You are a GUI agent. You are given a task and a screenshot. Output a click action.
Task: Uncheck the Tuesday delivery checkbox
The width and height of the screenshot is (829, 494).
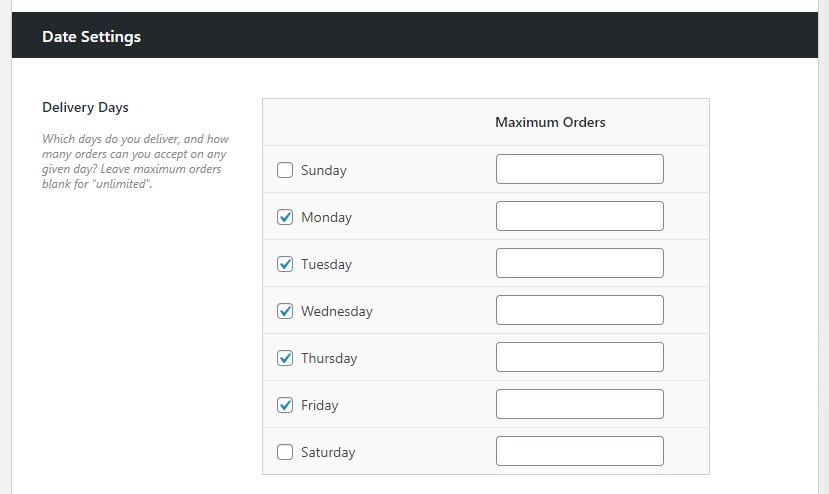(285, 264)
